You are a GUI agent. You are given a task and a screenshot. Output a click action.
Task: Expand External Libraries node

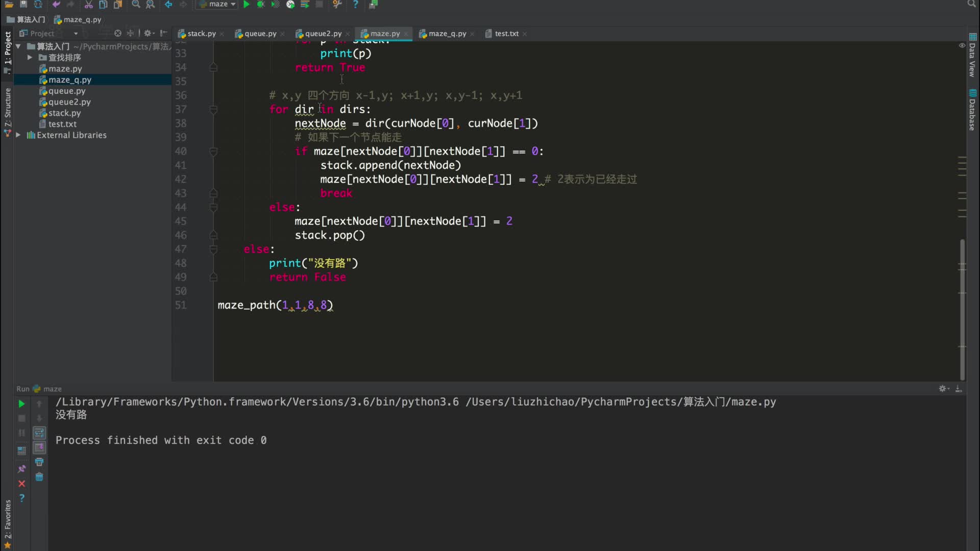18,135
